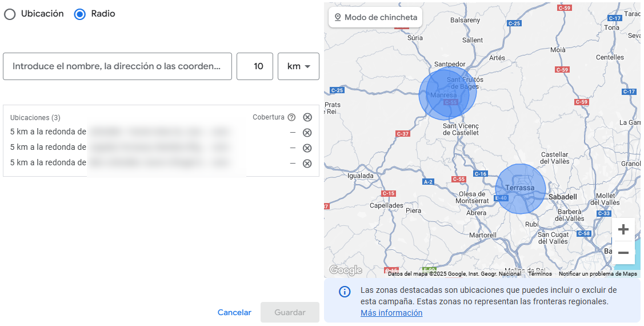Click the information icon in blue notice
Viewport: 644px width, 326px height.
tap(344, 292)
